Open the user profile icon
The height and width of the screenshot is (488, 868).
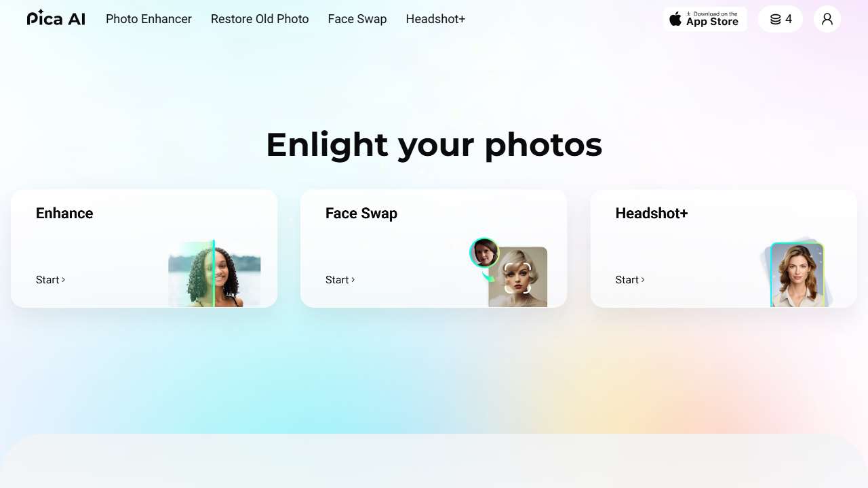tap(827, 19)
